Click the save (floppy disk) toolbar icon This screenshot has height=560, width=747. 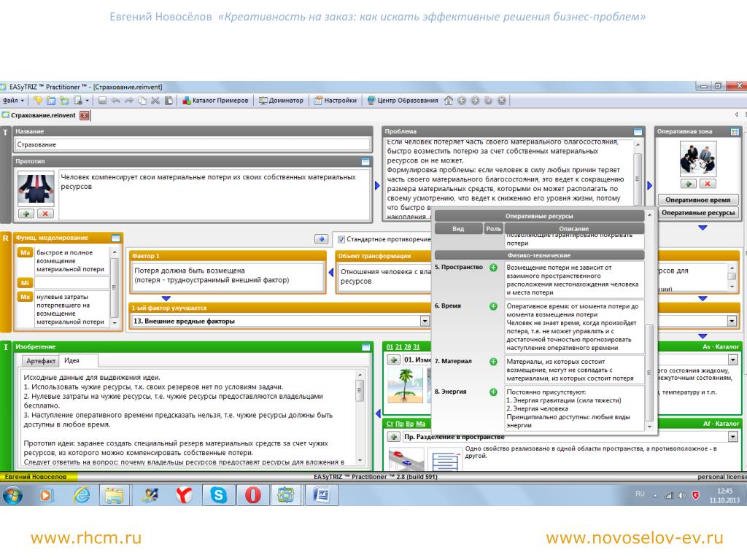click(102, 101)
